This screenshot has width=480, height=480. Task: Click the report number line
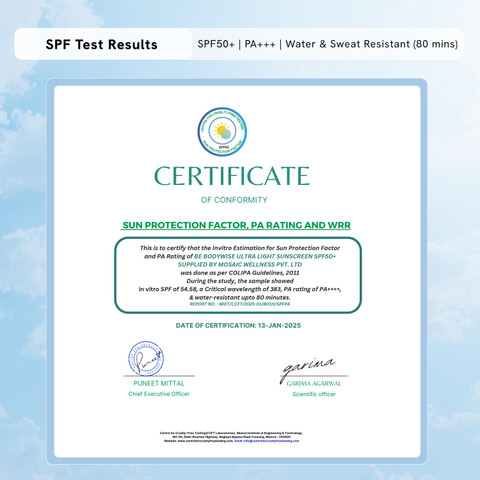[x=240, y=304]
